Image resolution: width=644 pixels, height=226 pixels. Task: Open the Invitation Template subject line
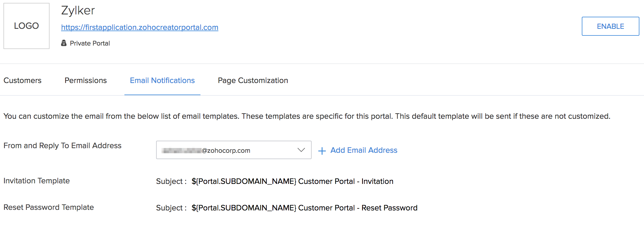click(292, 181)
